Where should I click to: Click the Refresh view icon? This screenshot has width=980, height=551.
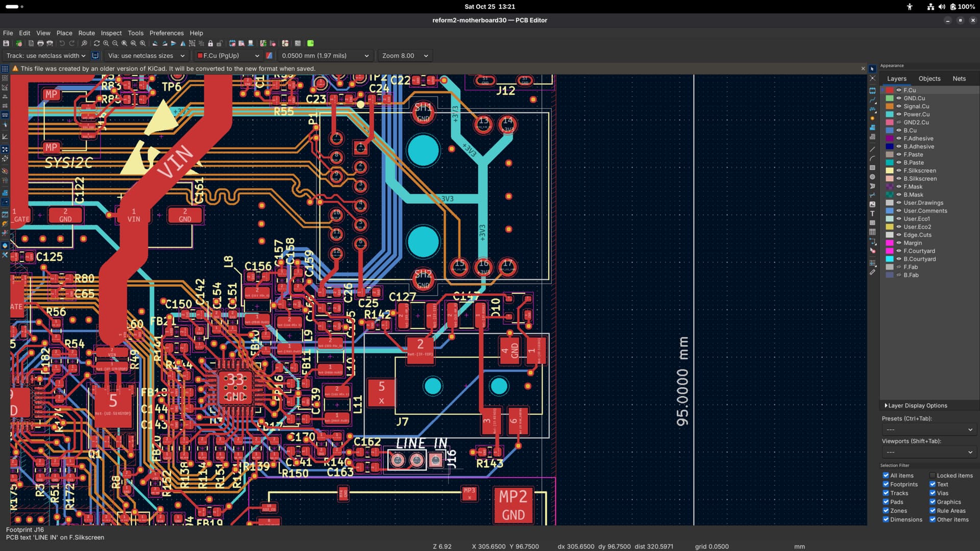(x=96, y=43)
